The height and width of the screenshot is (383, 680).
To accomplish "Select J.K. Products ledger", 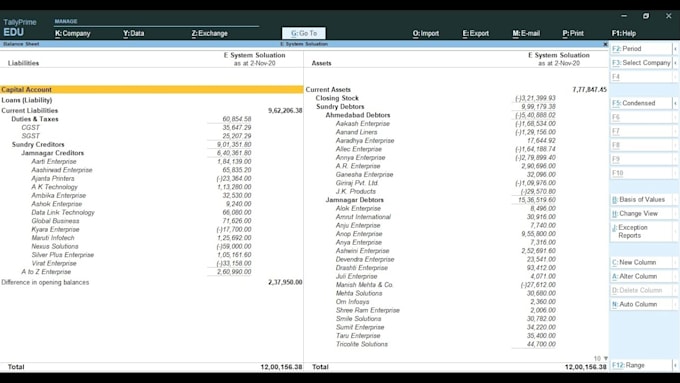I will coord(356,191).
